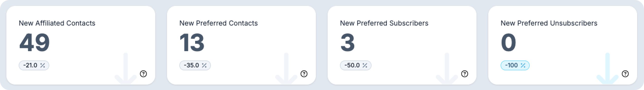This screenshot has height=90, width=644.
Task: Click down arrow on New Affiliated Contacts card
Action: tap(126, 68)
